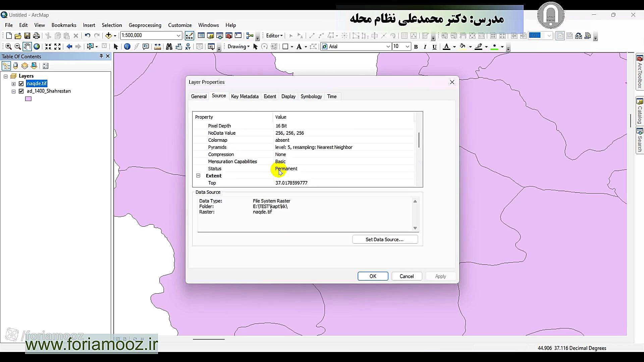The image size is (644, 362).
Task: Switch to List By Selection view
Action: [x=34, y=66]
